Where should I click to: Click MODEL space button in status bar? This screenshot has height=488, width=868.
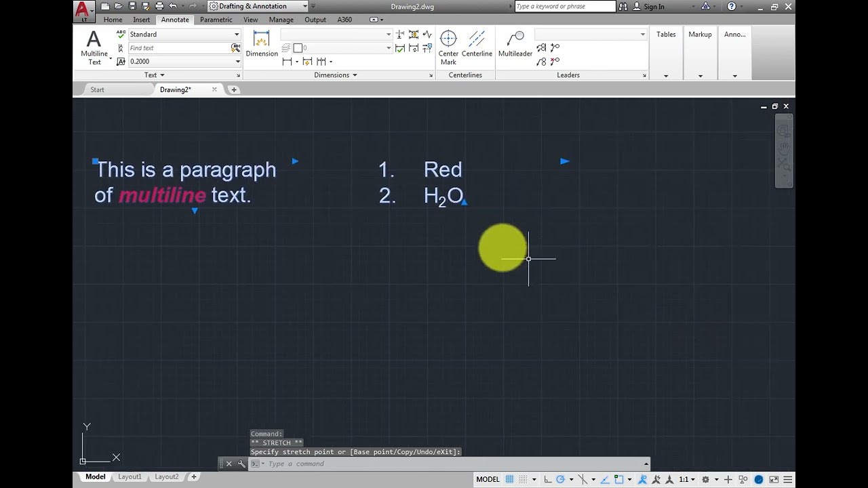(488, 479)
